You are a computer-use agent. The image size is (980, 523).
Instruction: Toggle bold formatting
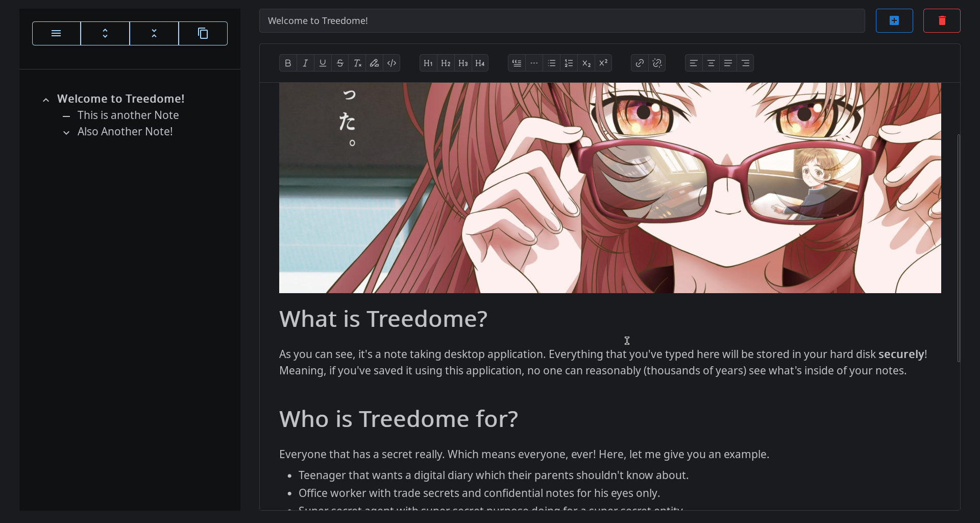288,63
